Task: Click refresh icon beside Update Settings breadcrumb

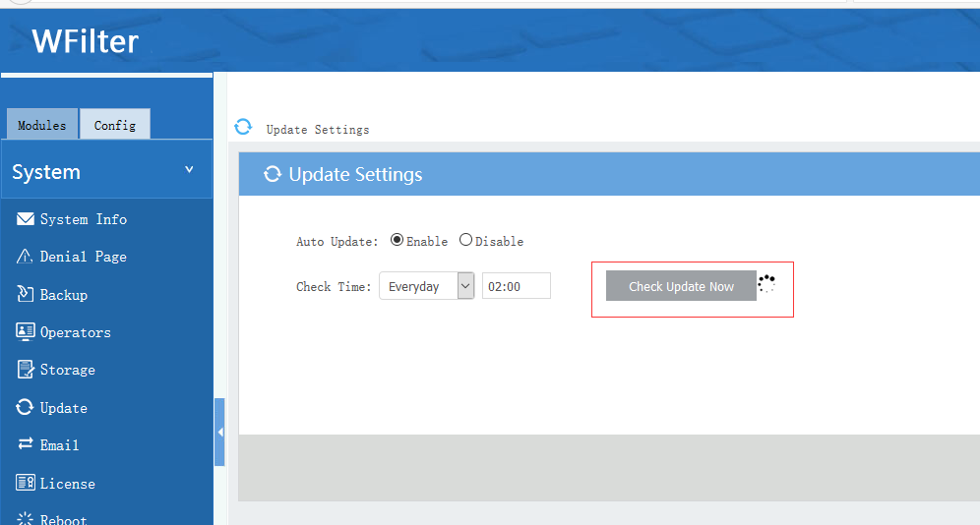Action: point(243,127)
